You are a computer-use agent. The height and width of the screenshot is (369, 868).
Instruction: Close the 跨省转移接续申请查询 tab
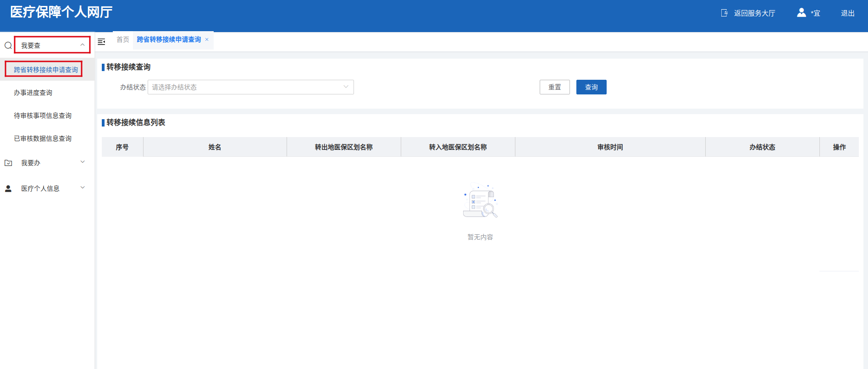(x=207, y=39)
